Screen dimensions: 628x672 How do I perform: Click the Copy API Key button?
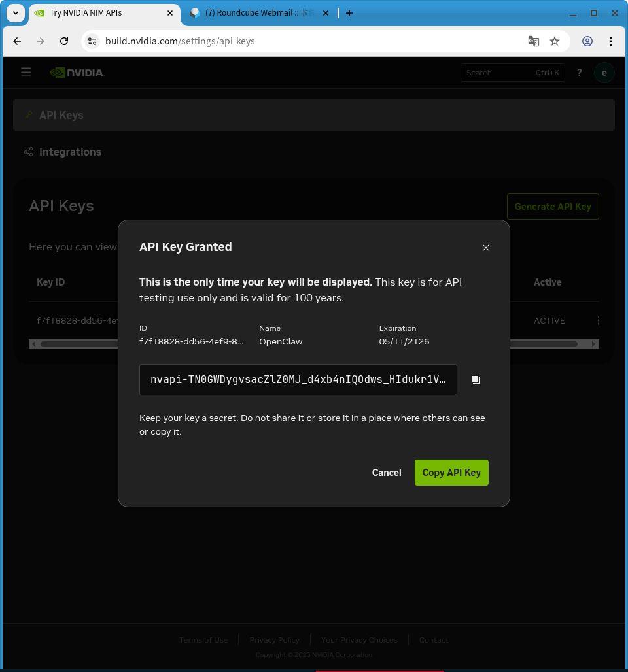tap(451, 472)
